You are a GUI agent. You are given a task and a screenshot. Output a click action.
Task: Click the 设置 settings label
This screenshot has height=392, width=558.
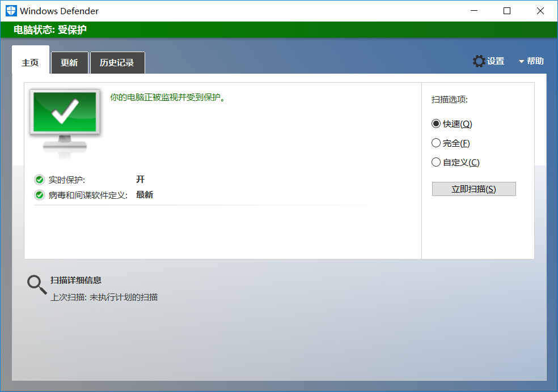(496, 61)
